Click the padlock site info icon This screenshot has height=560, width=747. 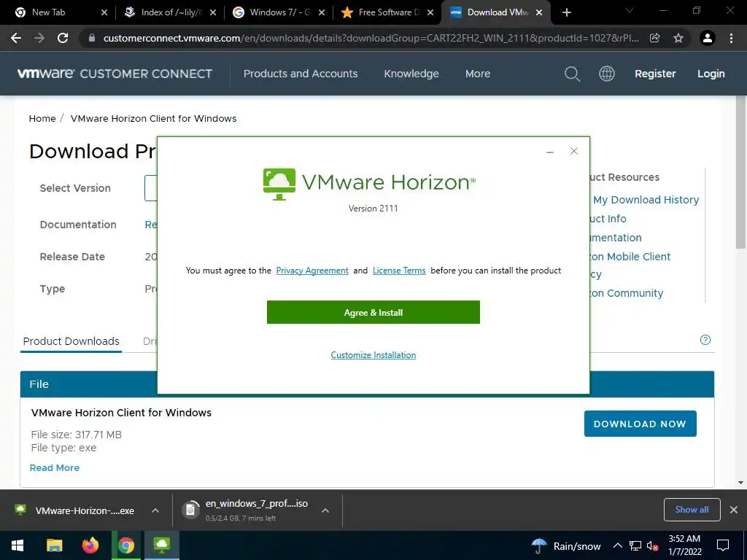click(x=92, y=38)
